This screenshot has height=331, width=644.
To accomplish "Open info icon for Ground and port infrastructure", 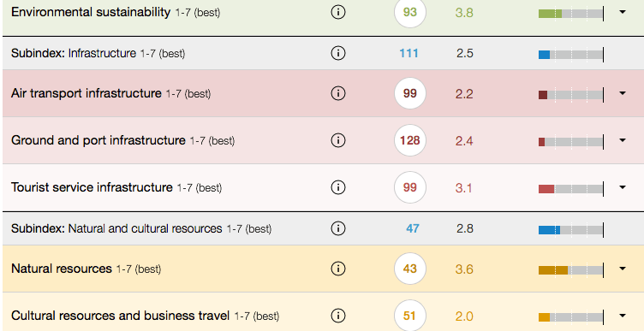I will pyautogui.click(x=337, y=140).
